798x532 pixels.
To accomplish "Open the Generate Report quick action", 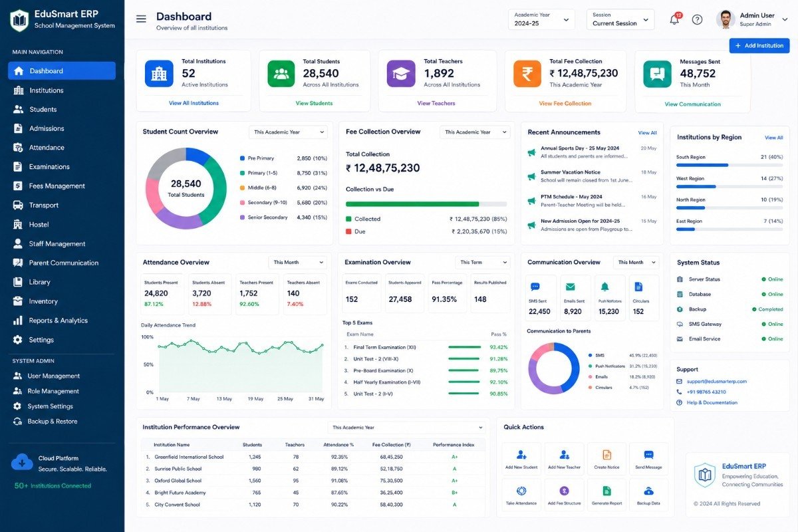I will [606, 495].
